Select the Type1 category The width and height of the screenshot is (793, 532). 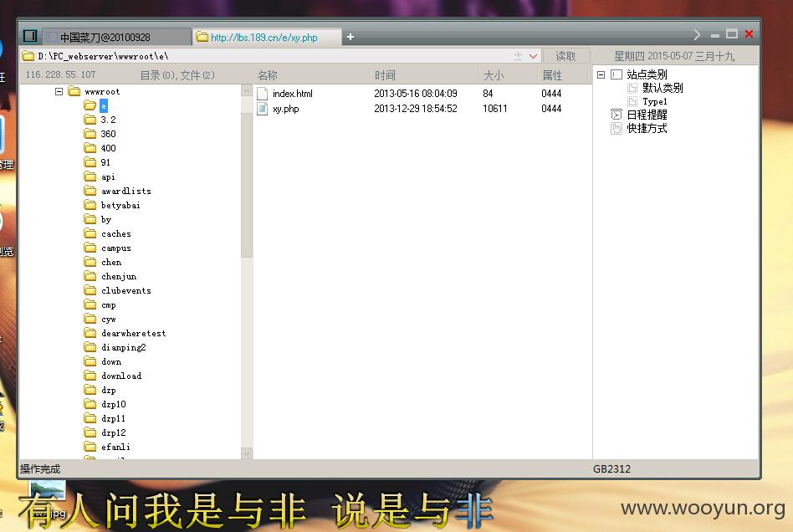pos(655,102)
